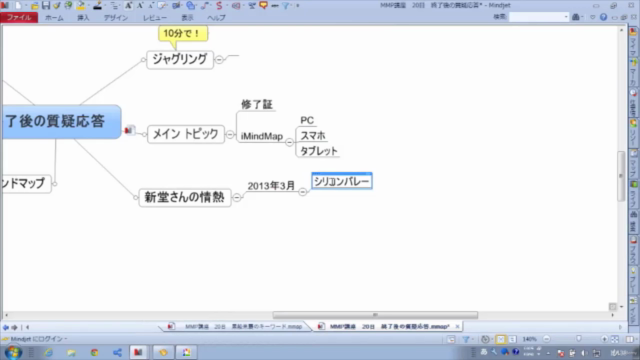Click the red attachment icon beside メイン トピック
Screen dimensions: 640x360
129,130
